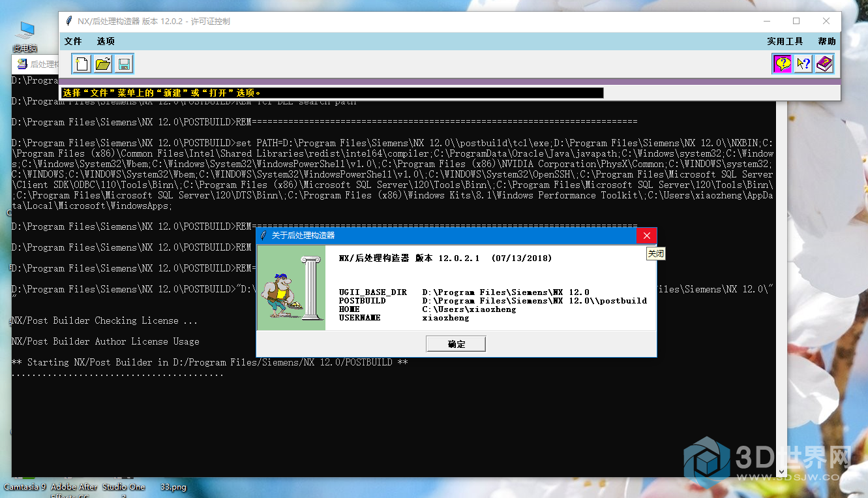This screenshot has height=498, width=868.
Task: Click the USERNAME value xiaozheng
Action: [x=446, y=318]
